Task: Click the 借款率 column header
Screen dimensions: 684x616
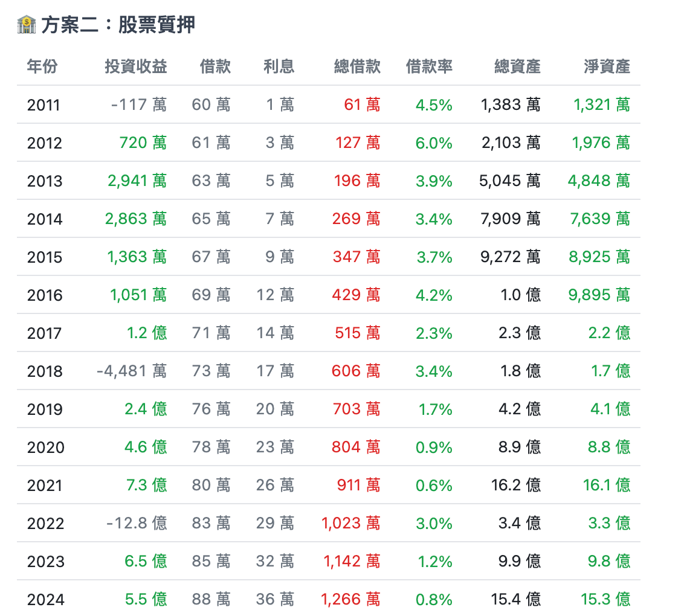Action: pyautogui.click(x=429, y=66)
